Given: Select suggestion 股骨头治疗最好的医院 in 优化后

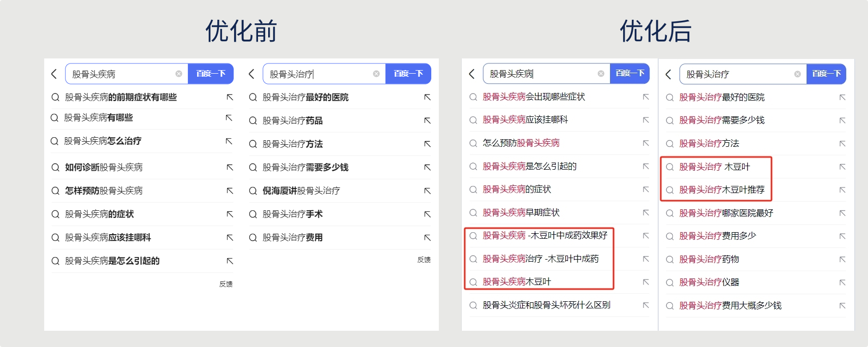Looking at the screenshot, I should click(x=722, y=97).
